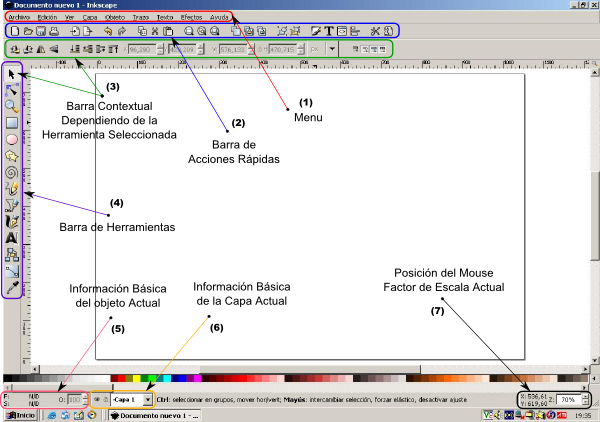This screenshot has height=422, width=600.
Task: Select the Pencil freehand tool
Action: (x=11, y=189)
